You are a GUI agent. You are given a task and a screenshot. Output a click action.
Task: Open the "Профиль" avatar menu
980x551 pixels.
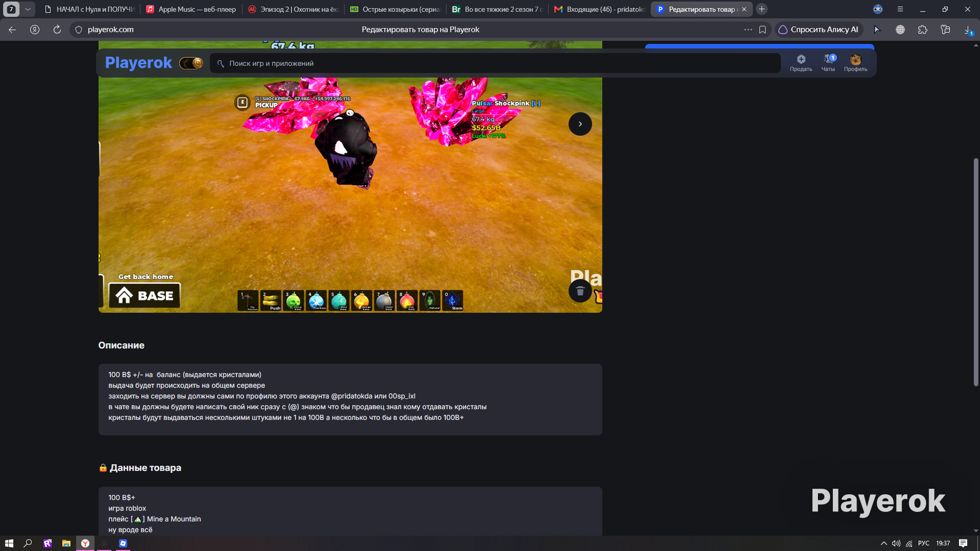click(x=855, y=63)
